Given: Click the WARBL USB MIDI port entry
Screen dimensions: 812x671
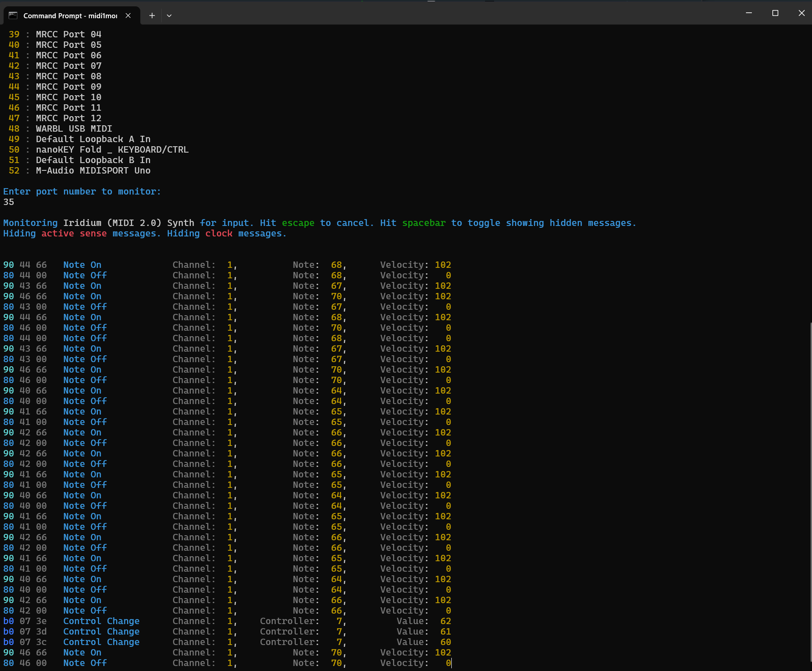Looking at the screenshot, I should tap(74, 129).
